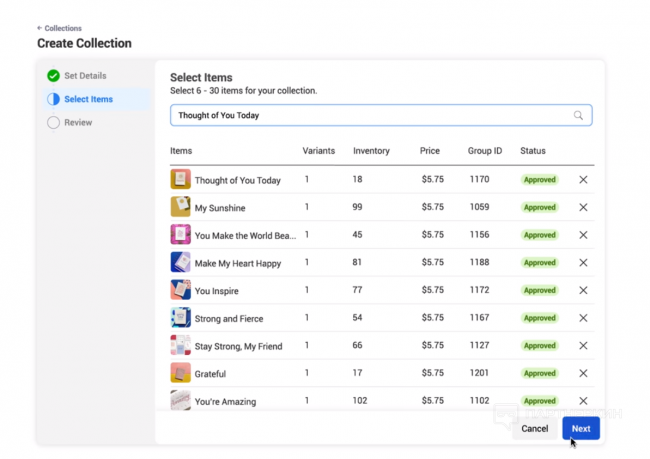650x459 pixels.
Task: Click the Stay Strong, My Friend thumbnail
Action: [x=180, y=346]
